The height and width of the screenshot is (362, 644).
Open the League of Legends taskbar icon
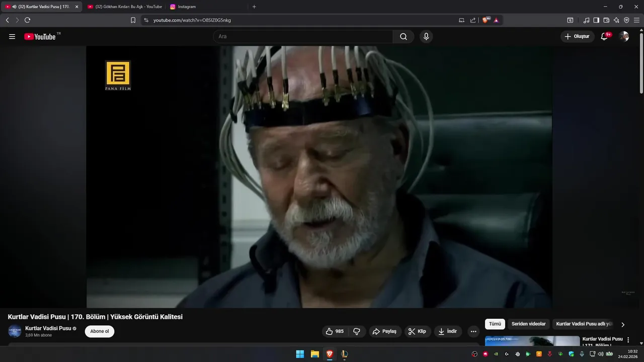[x=344, y=354]
